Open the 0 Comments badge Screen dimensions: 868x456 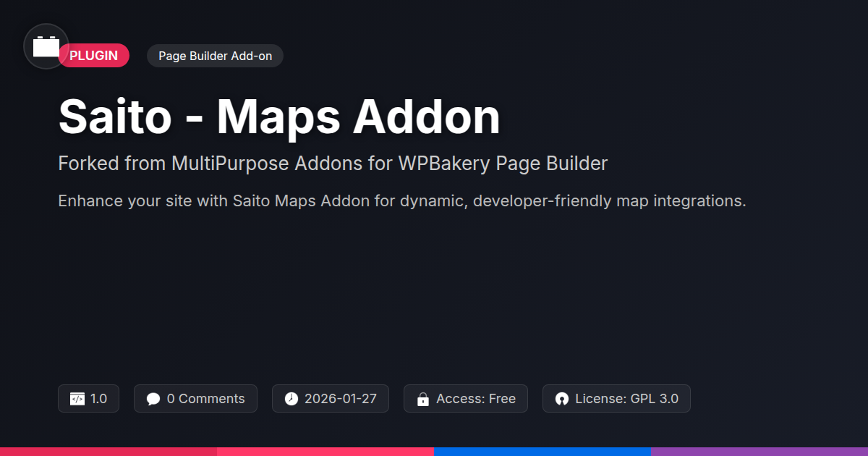point(195,399)
